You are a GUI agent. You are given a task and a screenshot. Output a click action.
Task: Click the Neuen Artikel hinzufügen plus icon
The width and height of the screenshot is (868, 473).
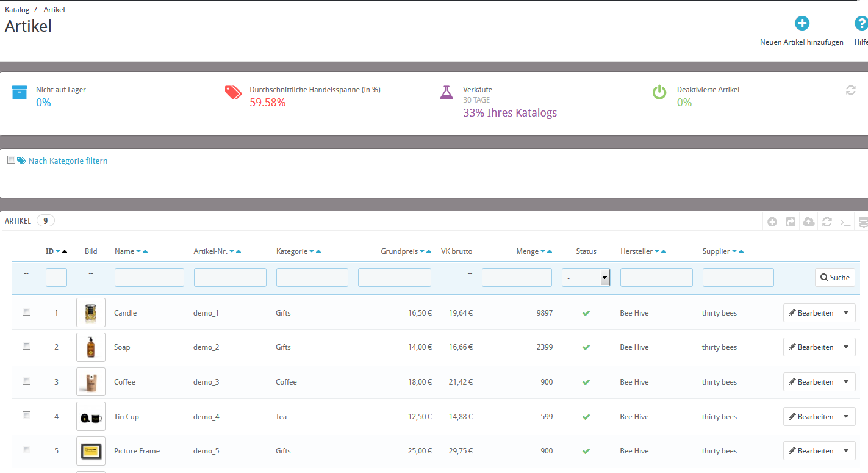click(x=802, y=24)
